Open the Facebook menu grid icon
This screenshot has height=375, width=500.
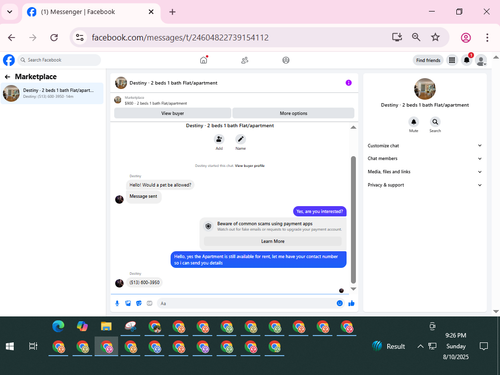[x=452, y=60]
